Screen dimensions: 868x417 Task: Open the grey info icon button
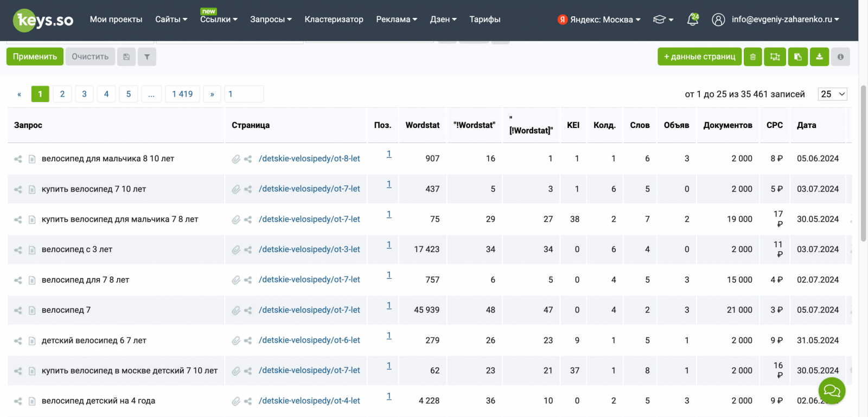coord(840,57)
